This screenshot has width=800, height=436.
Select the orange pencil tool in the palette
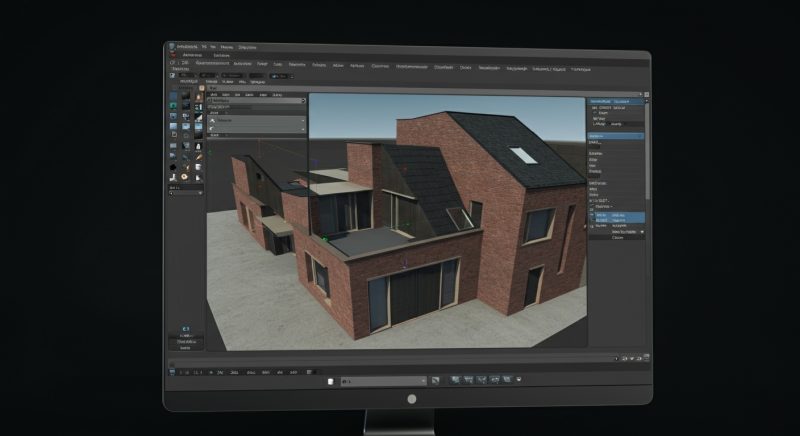(199, 157)
